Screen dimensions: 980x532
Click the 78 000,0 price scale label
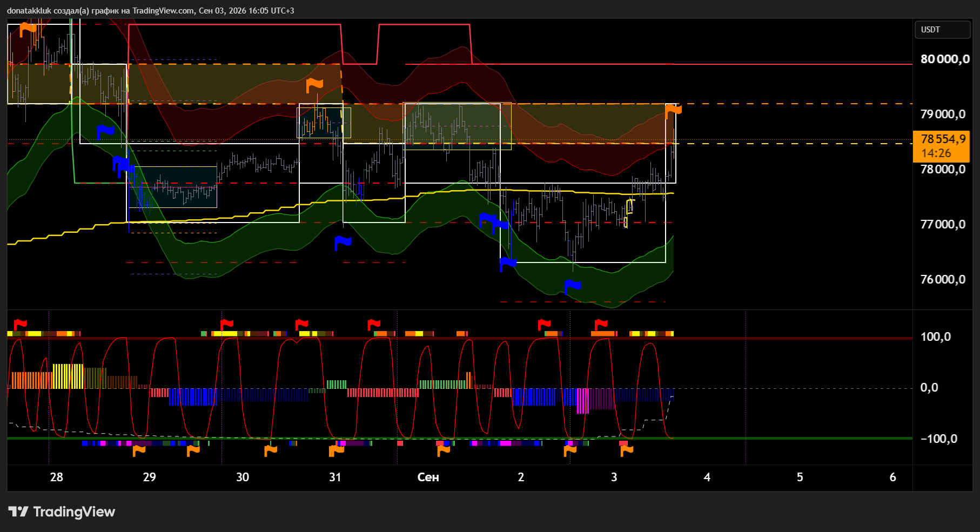click(x=943, y=169)
